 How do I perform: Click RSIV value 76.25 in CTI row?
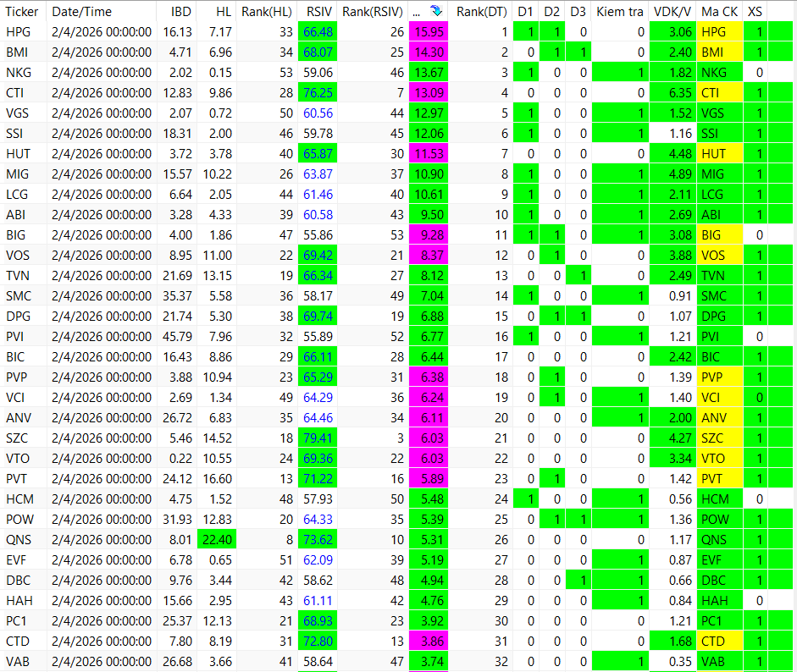point(318,93)
